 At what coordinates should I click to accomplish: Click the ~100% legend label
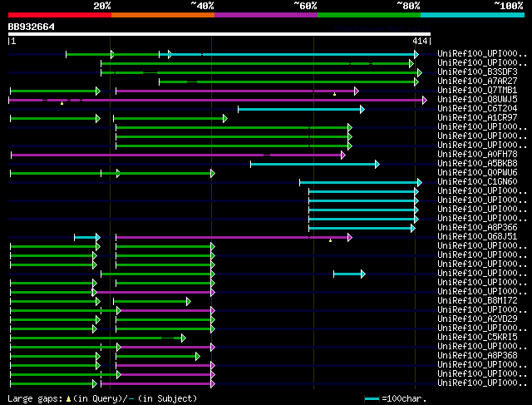pos(509,6)
